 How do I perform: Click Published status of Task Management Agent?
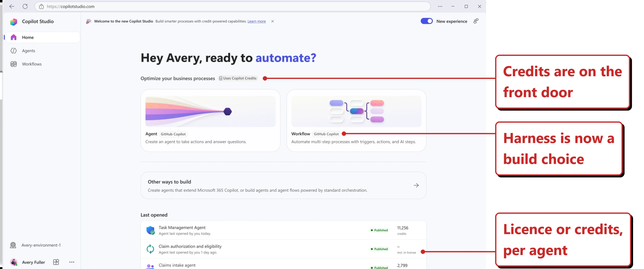coord(379,230)
